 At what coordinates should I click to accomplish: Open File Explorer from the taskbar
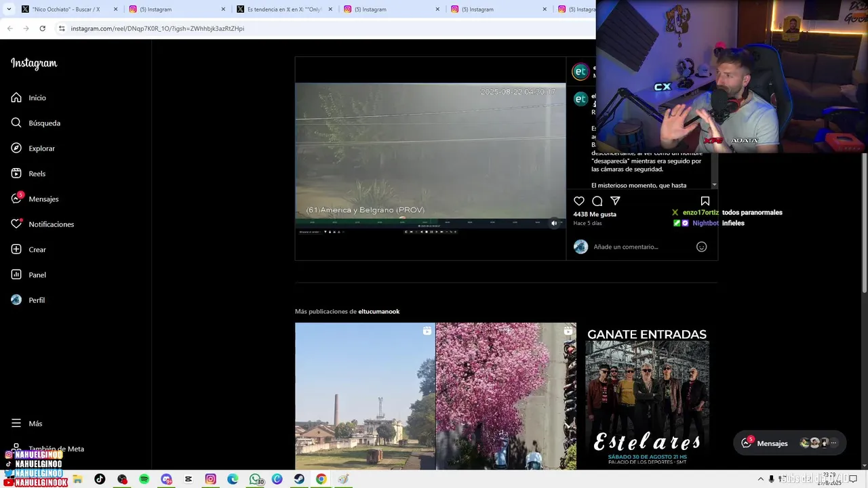point(78,479)
